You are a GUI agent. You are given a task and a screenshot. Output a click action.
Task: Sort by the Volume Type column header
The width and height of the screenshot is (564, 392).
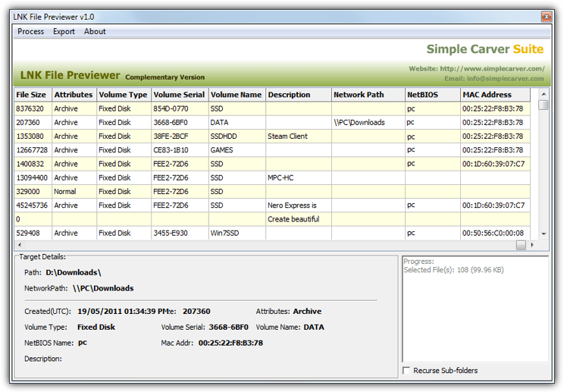click(124, 95)
